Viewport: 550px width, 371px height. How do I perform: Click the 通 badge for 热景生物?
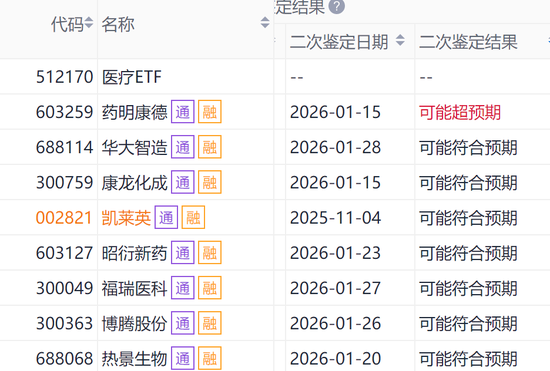(183, 358)
